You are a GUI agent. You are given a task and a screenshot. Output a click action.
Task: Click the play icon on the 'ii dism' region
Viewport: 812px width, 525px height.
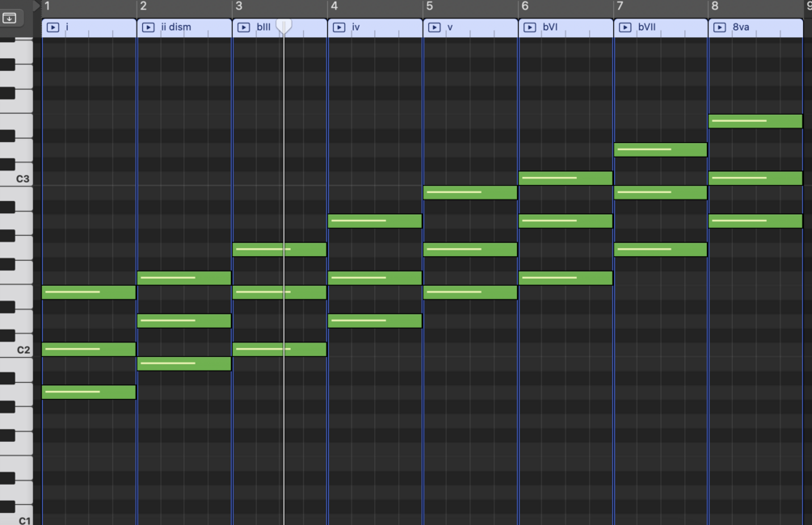(148, 27)
